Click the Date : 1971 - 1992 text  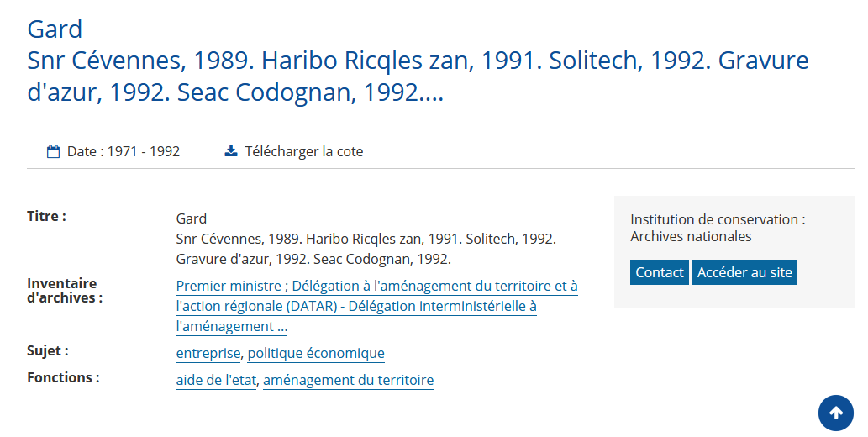[x=124, y=152]
